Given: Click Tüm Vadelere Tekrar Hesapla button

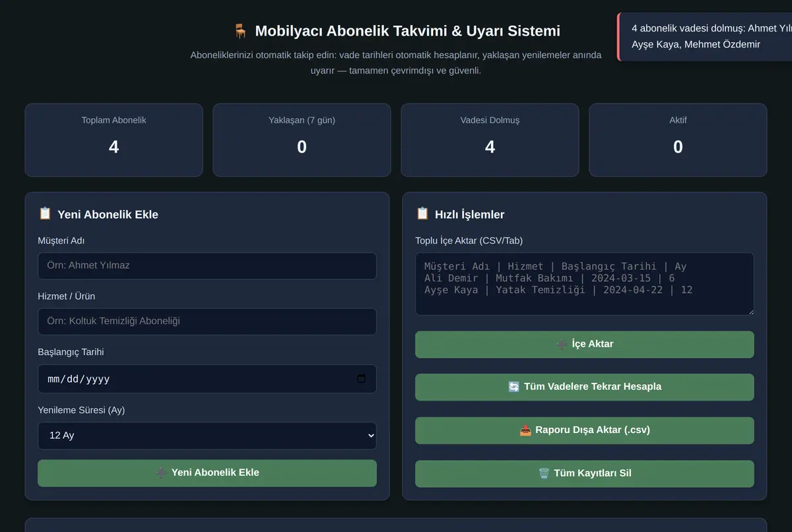Looking at the screenshot, I should 584,387.
